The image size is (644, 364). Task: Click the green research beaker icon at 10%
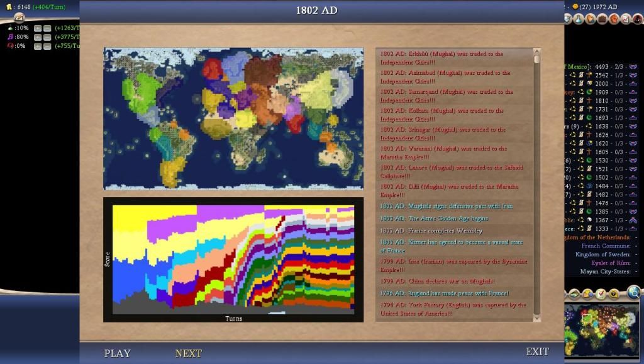[x=10, y=28]
